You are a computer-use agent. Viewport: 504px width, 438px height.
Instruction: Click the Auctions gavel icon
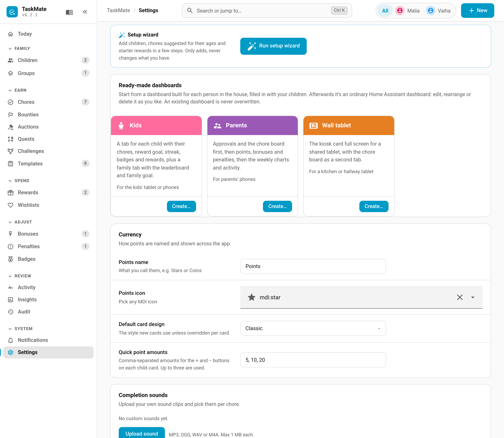pyautogui.click(x=11, y=127)
